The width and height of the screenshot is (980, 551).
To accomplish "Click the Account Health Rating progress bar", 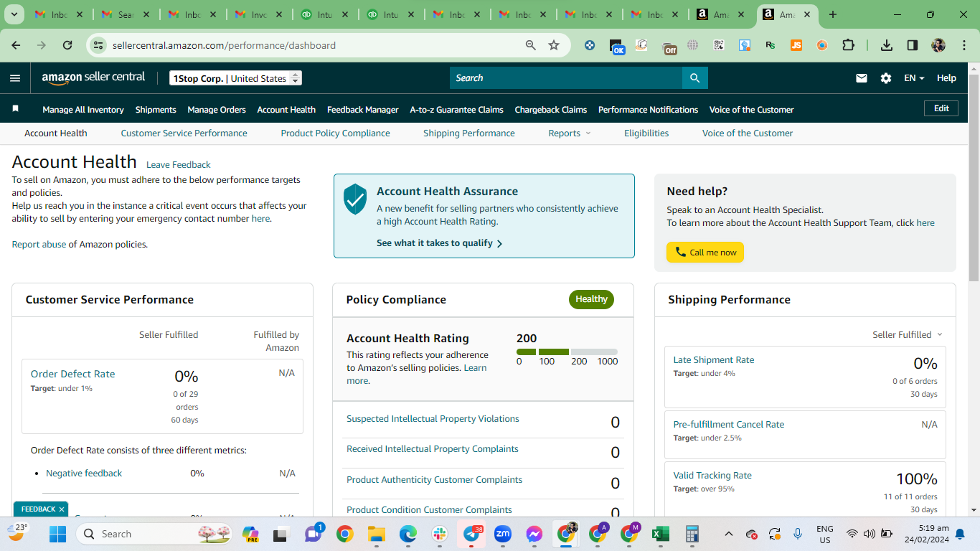I will tap(567, 352).
